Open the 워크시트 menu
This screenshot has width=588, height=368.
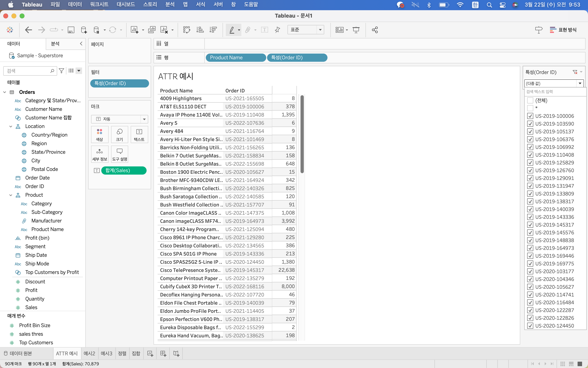click(x=99, y=5)
